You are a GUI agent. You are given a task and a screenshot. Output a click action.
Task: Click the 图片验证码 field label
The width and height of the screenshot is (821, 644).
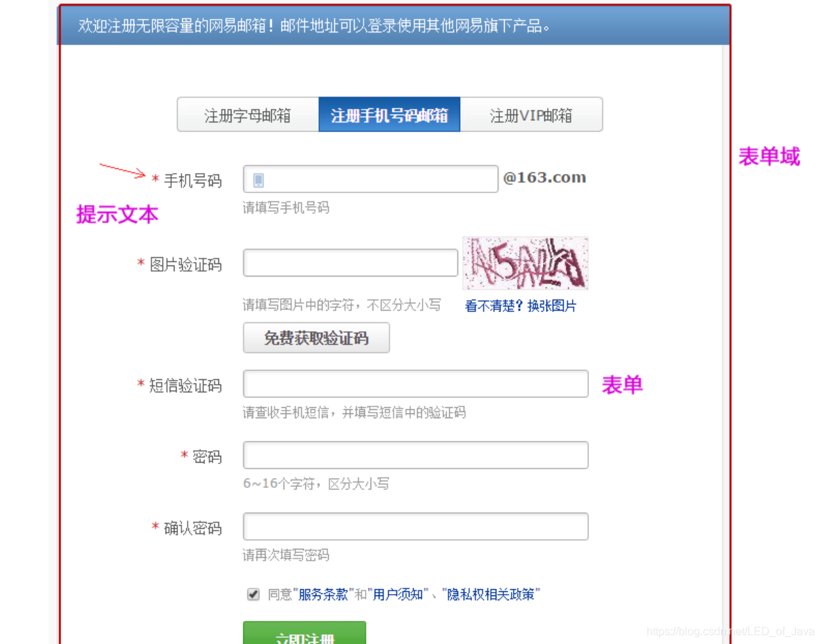pos(186,265)
